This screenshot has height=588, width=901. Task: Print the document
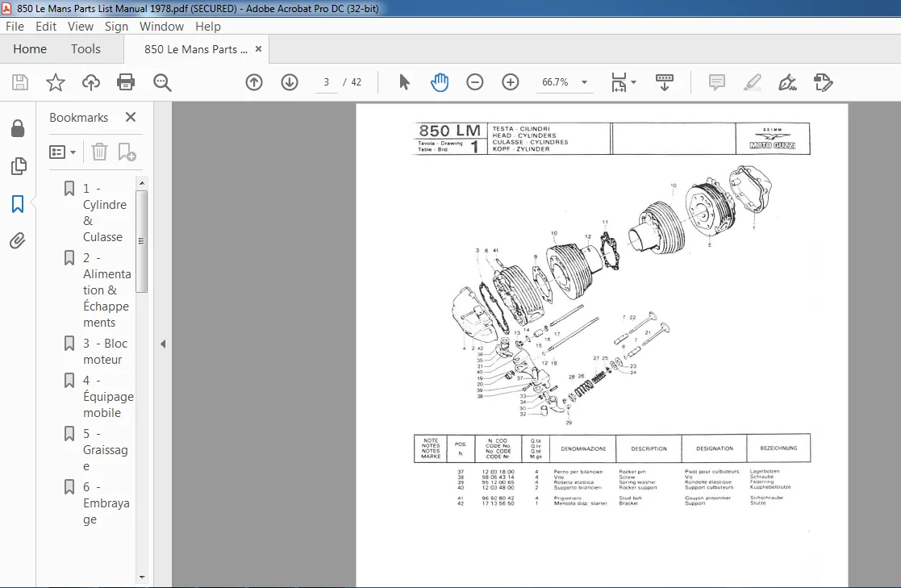(x=126, y=82)
